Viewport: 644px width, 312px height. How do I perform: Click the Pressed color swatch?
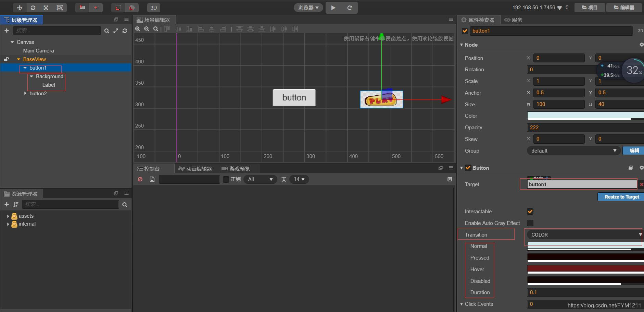tap(585, 258)
